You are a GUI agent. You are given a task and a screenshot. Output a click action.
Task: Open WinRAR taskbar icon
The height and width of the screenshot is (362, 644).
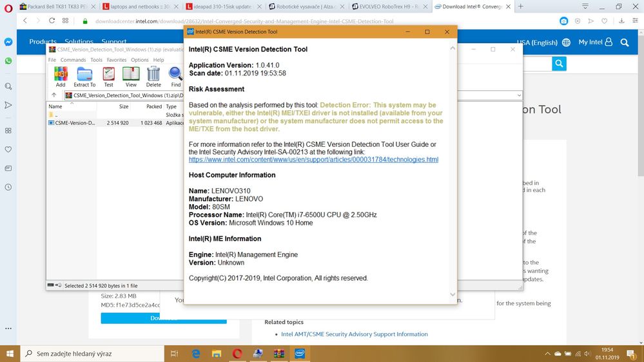click(279, 354)
